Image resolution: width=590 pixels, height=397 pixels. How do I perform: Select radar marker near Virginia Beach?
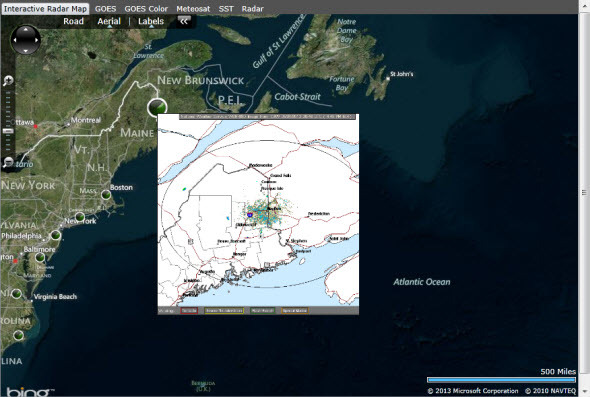[16, 294]
